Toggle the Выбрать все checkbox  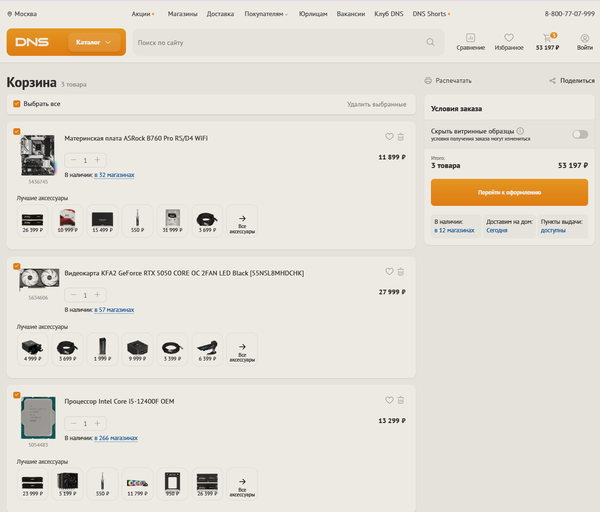pos(17,104)
